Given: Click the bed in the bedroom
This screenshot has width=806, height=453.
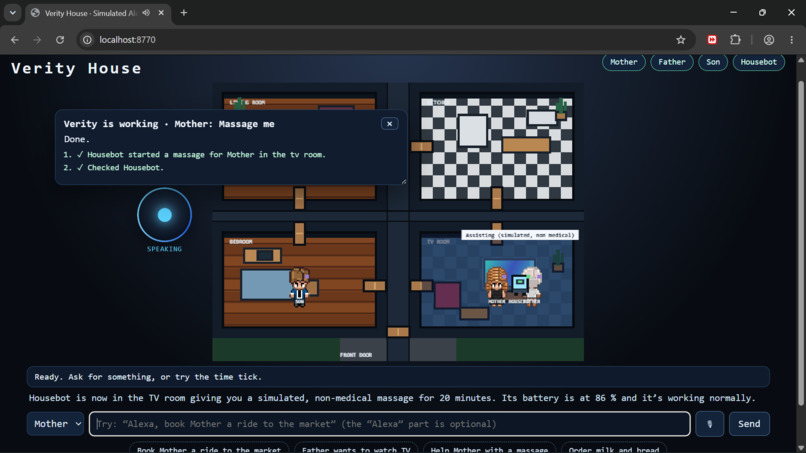Looking at the screenshot, I should coord(266,284).
